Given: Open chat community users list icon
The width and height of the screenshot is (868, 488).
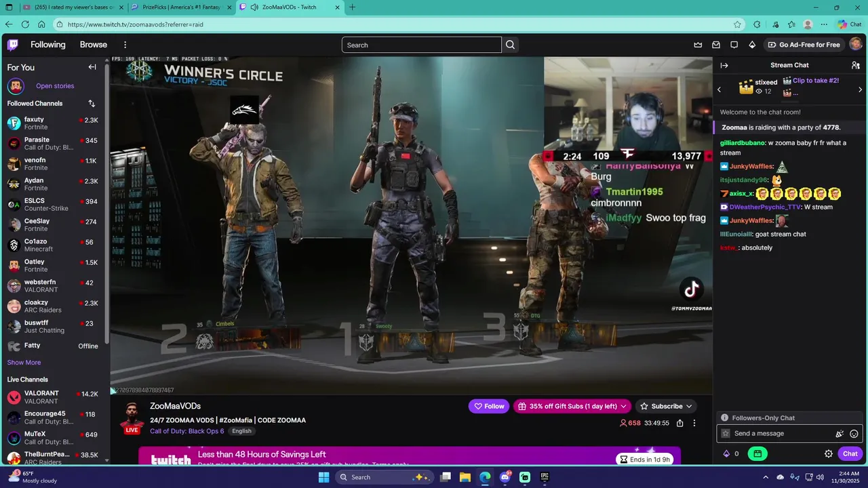Looking at the screenshot, I should (856, 65).
